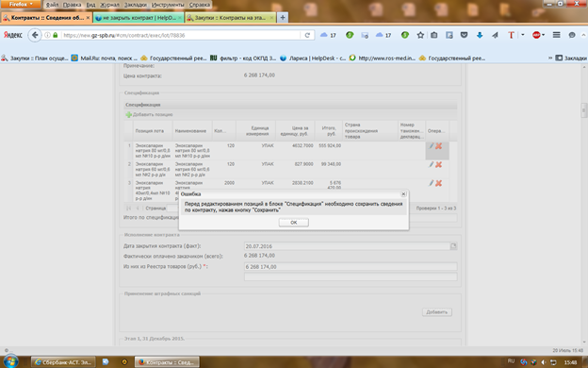Open the Журнал menu

pyautogui.click(x=109, y=5)
